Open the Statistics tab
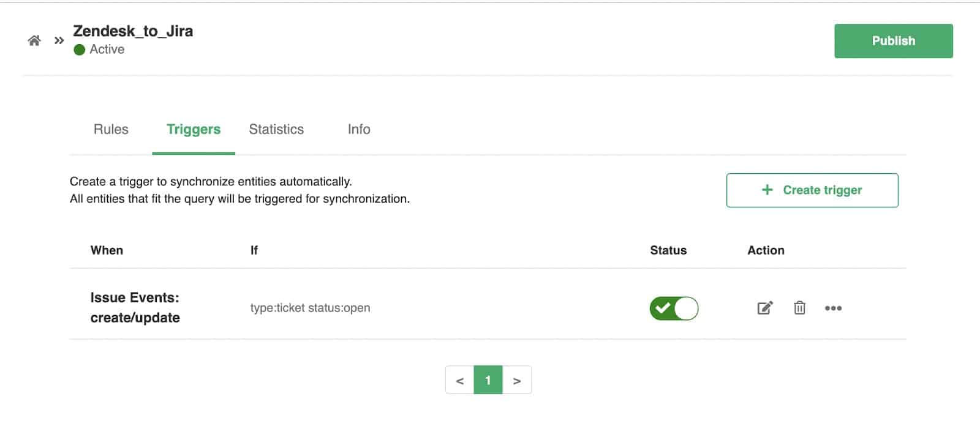The height and width of the screenshot is (440, 980). [276, 129]
